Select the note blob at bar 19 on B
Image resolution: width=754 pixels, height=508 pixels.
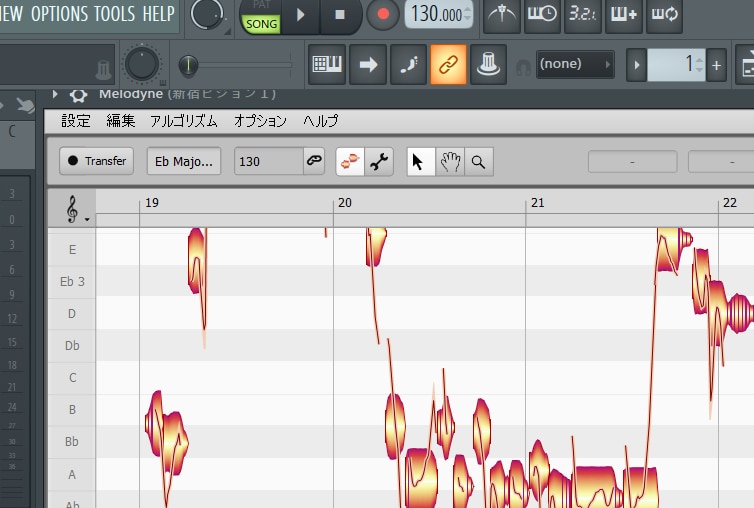pyautogui.click(x=156, y=423)
